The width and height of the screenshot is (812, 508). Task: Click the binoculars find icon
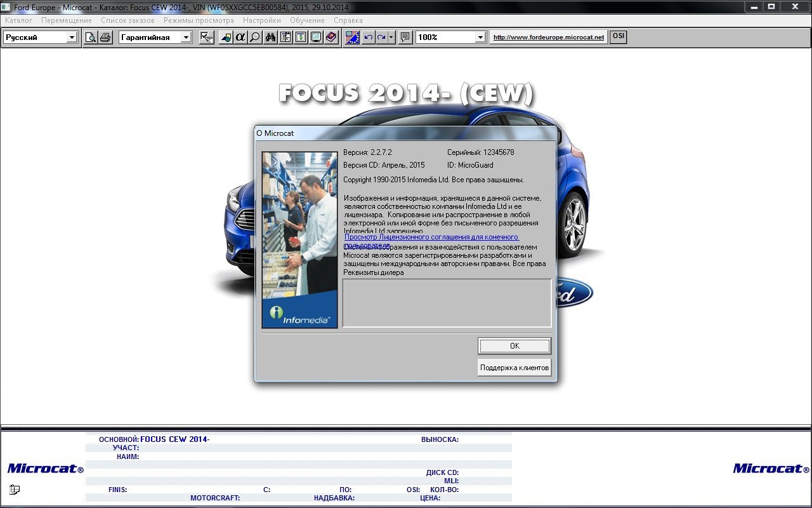[x=271, y=37]
